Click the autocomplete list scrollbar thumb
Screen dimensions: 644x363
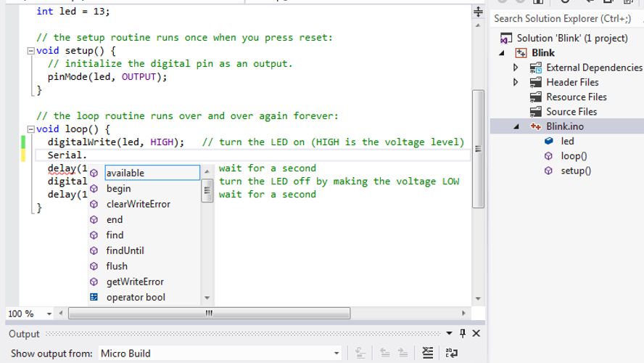(207, 190)
